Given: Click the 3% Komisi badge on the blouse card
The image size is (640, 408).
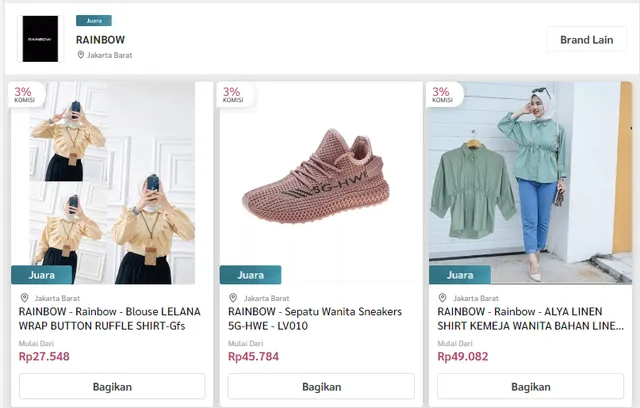Looking at the screenshot, I should coord(24,94).
